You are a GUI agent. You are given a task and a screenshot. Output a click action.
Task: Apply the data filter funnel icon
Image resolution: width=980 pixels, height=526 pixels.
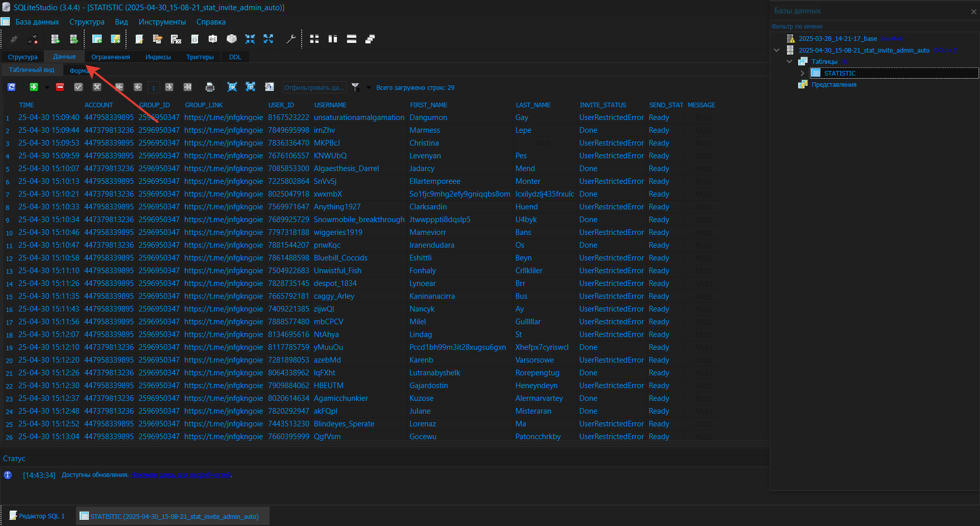(356, 87)
